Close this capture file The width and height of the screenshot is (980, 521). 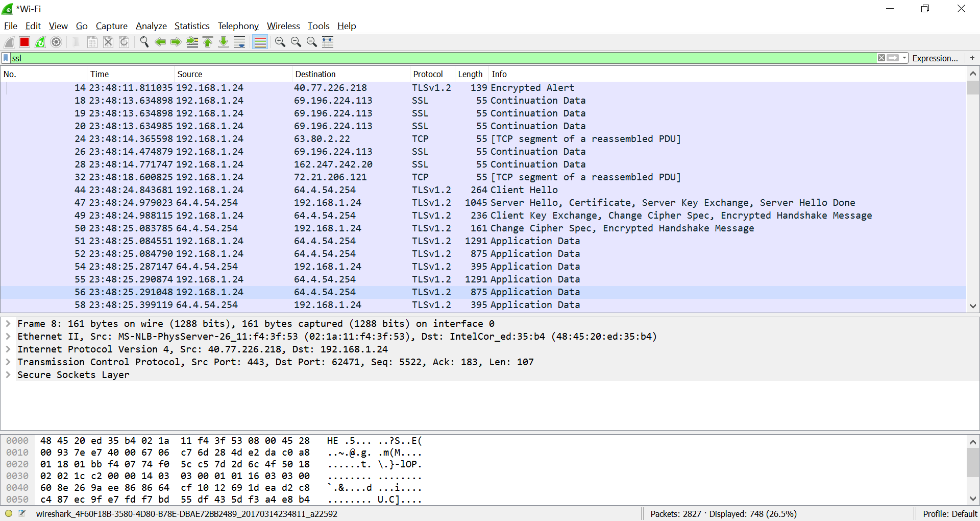pos(108,42)
